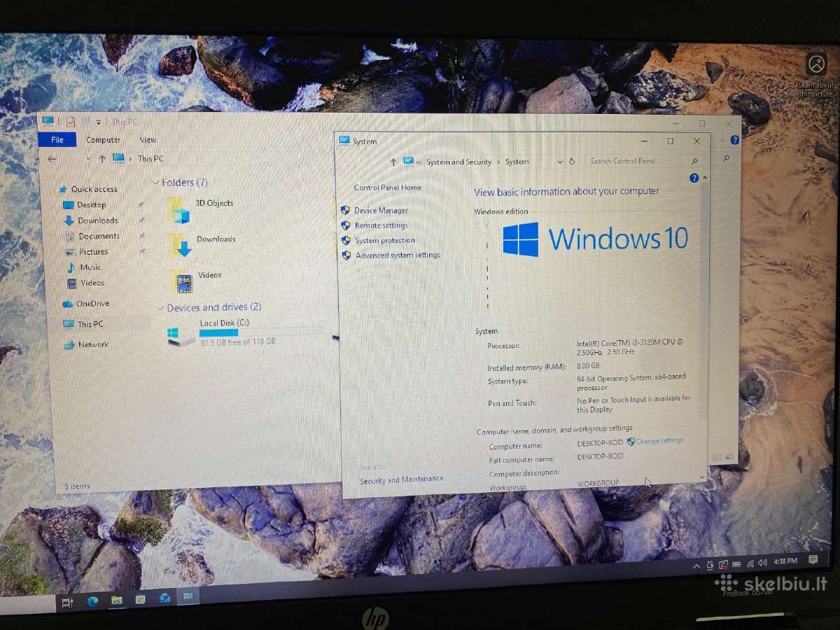Collapse the Folders (7) group
The image size is (840, 630).
[x=156, y=183]
